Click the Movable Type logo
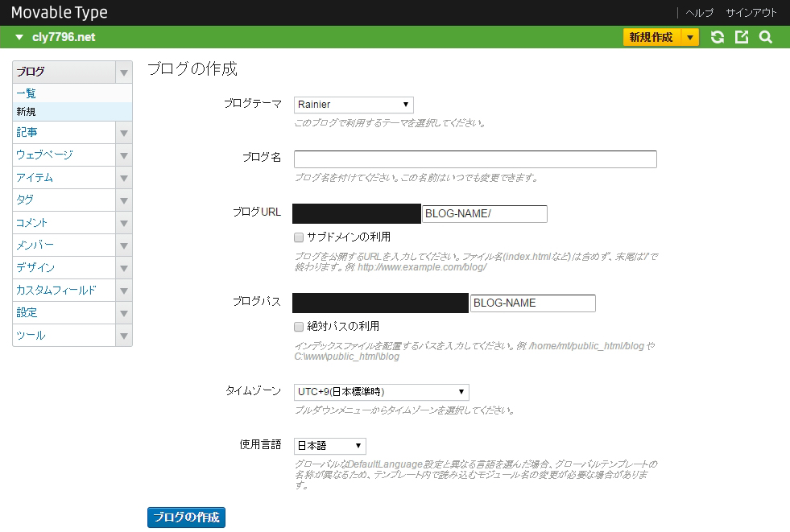The image size is (790, 532). (59, 12)
